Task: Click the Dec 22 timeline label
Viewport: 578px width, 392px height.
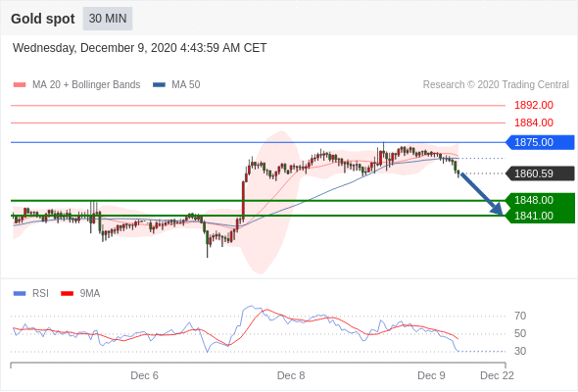Action: pos(497,375)
